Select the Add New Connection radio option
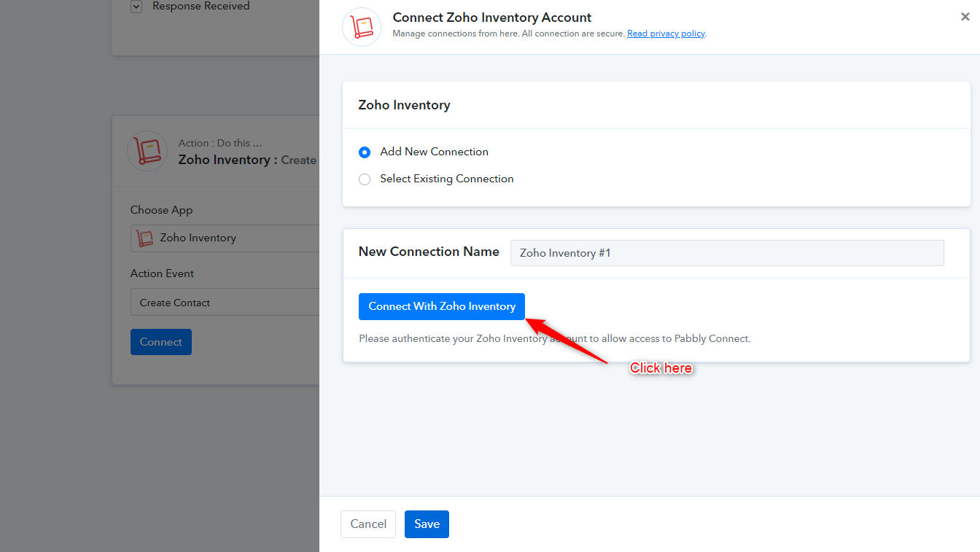 point(365,152)
